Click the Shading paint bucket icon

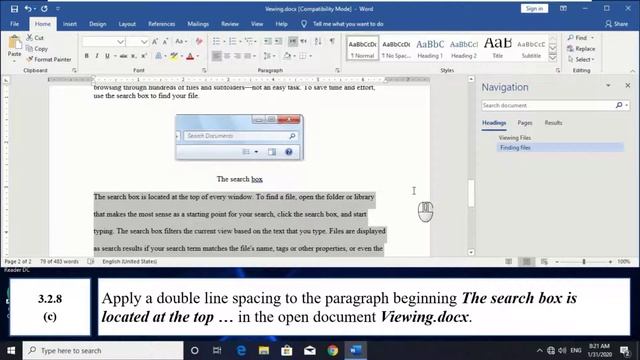coord(287,56)
